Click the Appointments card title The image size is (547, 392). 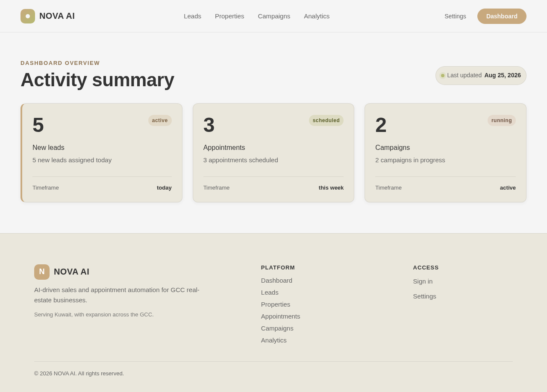(224, 148)
